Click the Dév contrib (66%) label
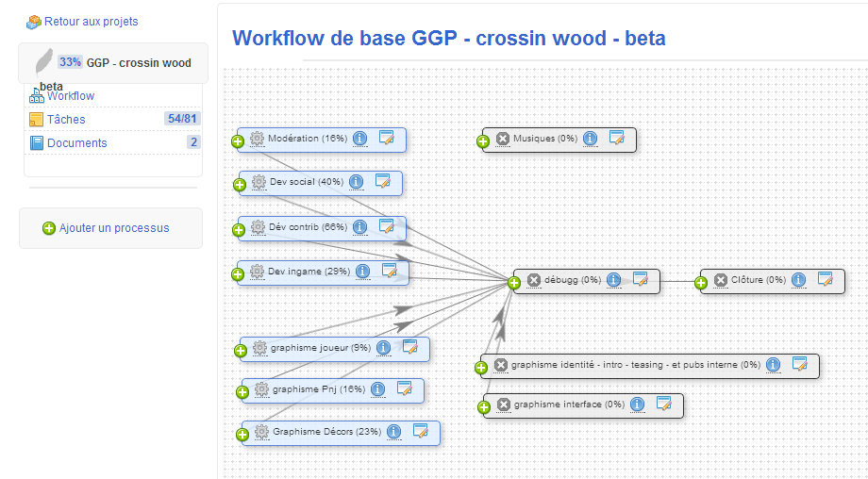Viewport: 868px width, 479px height. pyautogui.click(x=309, y=227)
